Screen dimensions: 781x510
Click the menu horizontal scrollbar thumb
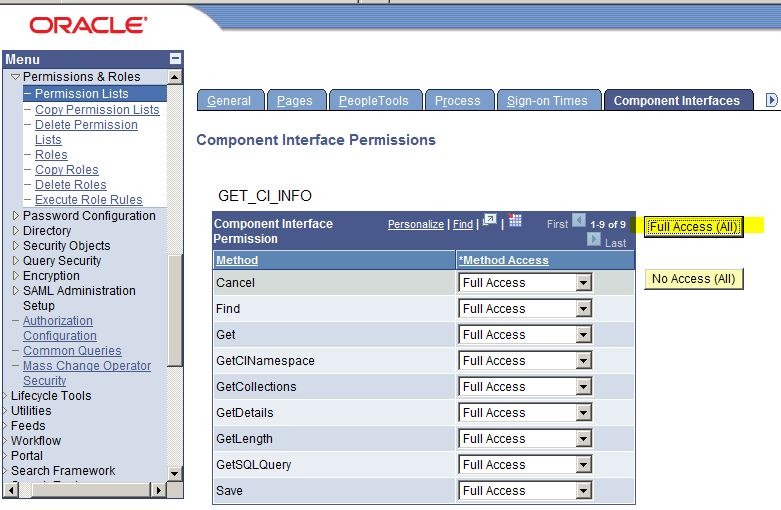coord(91,490)
